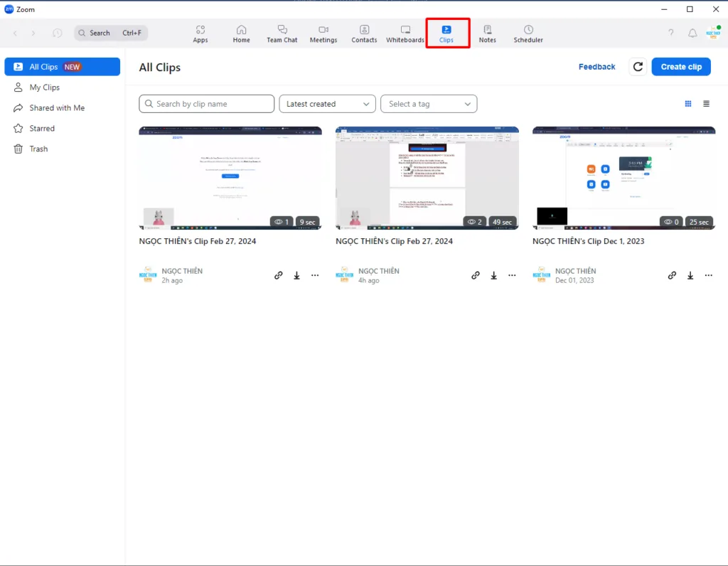Download the 49 sec clip
This screenshot has height=566, width=728.
click(493, 275)
